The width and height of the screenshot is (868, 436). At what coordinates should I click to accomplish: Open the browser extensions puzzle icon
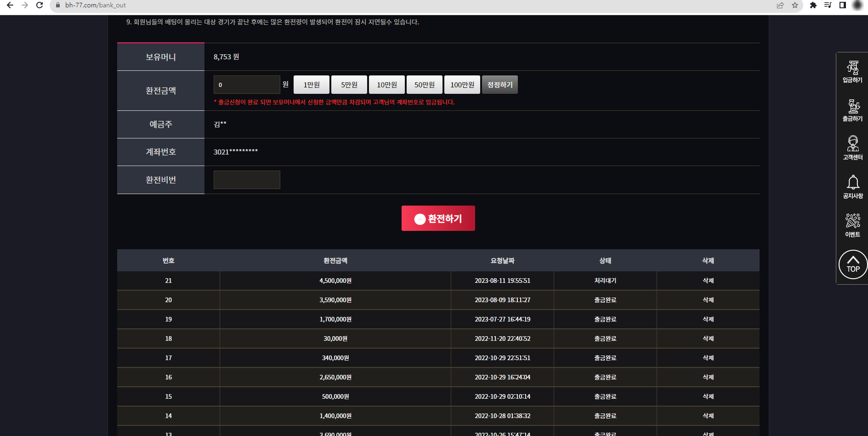(x=813, y=5)
